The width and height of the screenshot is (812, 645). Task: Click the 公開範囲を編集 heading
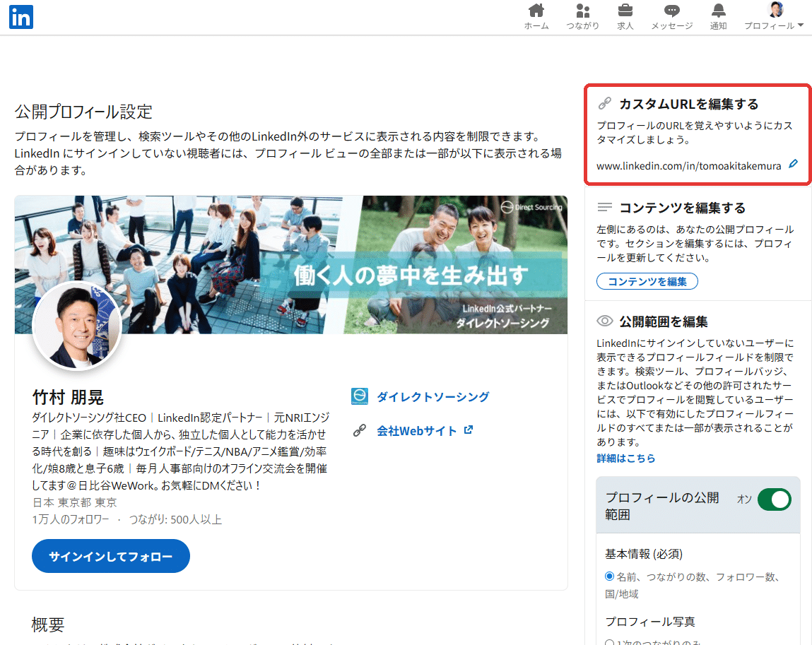click(664, 321)
